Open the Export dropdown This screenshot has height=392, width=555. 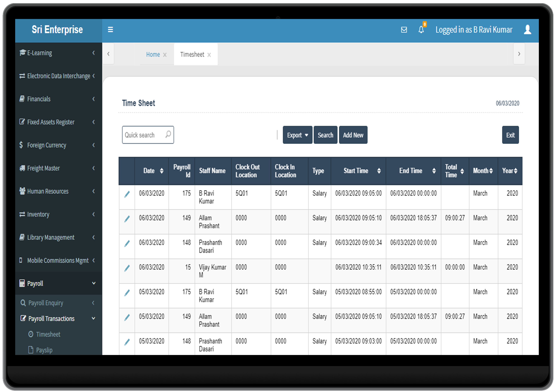tap(297, 135)
